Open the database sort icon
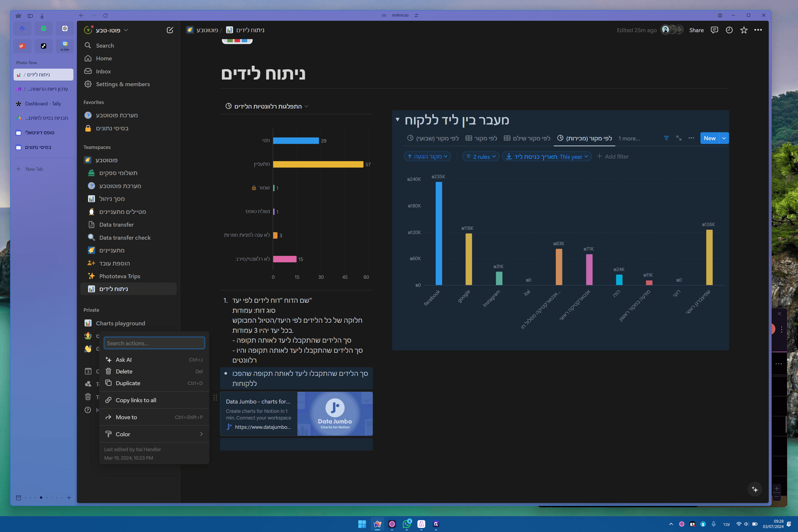Image resolution: width=798 pixels, height=532 pixels. point(666,138)
